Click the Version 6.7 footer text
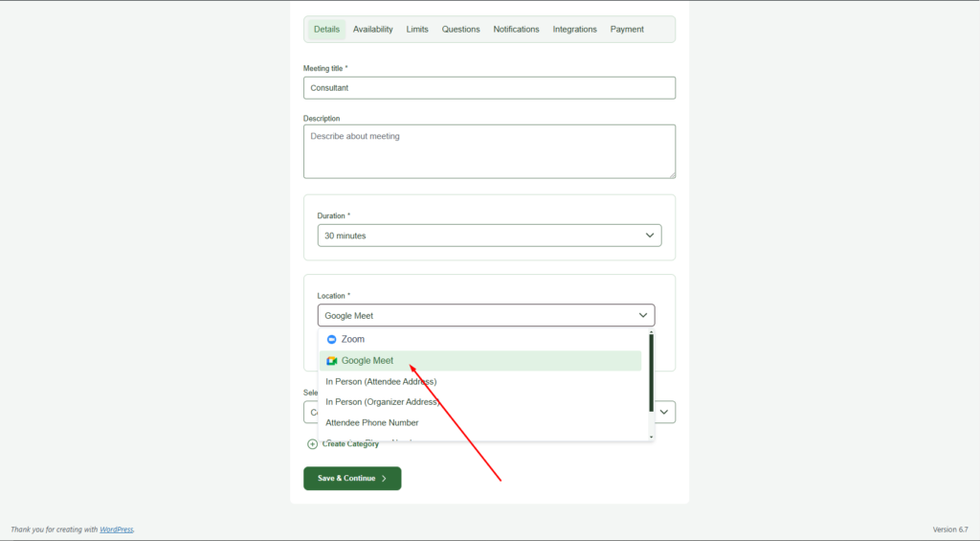 pyautogui.click(x=950, y=530)
